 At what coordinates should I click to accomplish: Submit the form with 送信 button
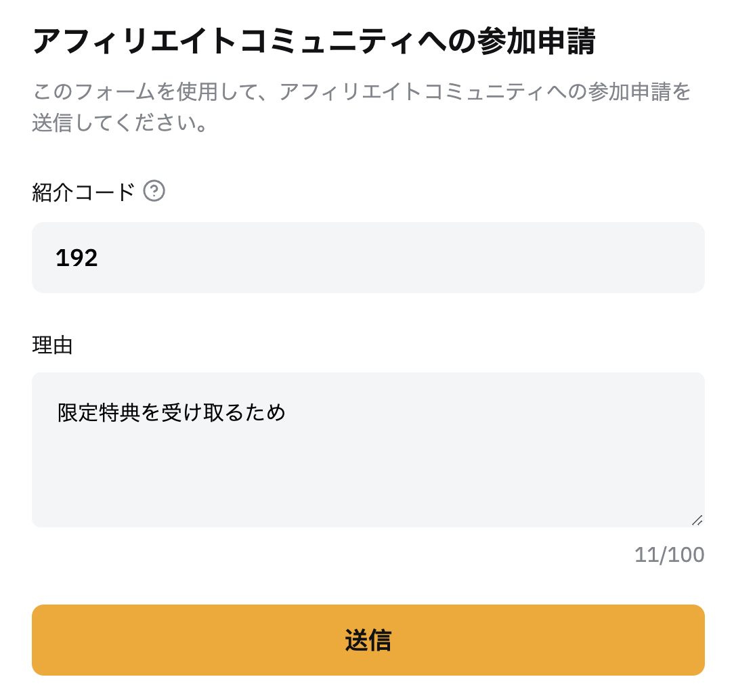pyautogui.click(x=368, y=640)
